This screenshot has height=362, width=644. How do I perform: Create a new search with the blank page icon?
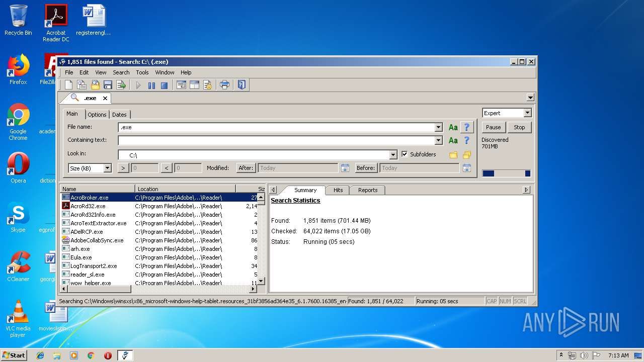click(x=68, y=85)
